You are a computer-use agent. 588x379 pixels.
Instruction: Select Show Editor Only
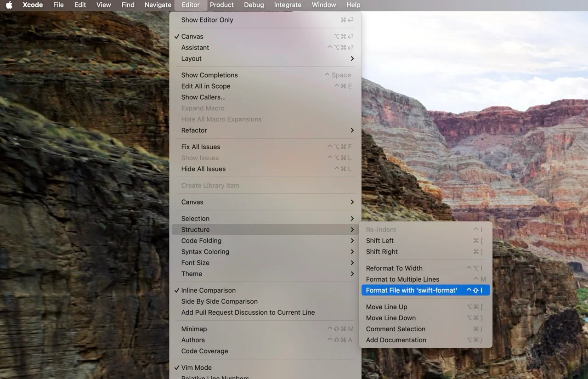(207, 20)
